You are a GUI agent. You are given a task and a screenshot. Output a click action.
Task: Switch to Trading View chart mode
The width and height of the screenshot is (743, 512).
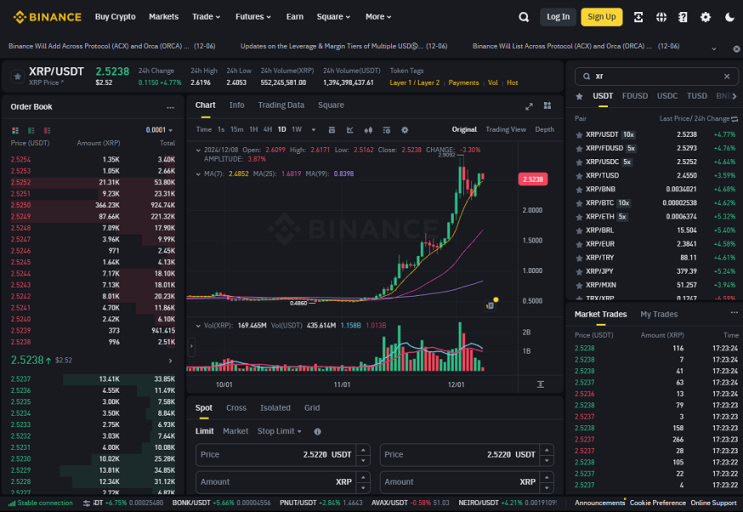click(506, 129)
